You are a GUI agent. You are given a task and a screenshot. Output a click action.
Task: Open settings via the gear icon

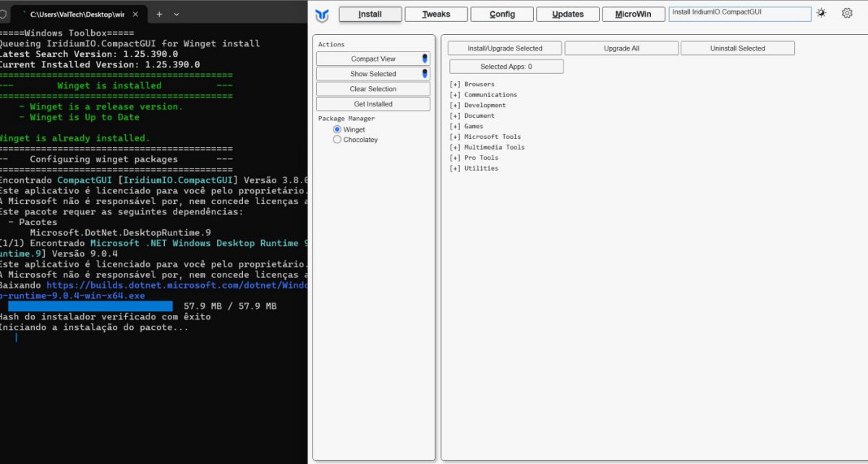[x=847, y=13]
